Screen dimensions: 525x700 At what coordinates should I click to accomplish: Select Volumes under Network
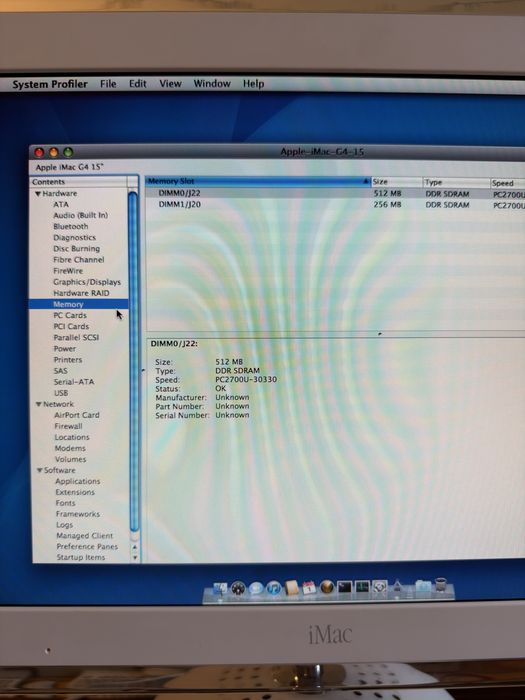point(71,459)
